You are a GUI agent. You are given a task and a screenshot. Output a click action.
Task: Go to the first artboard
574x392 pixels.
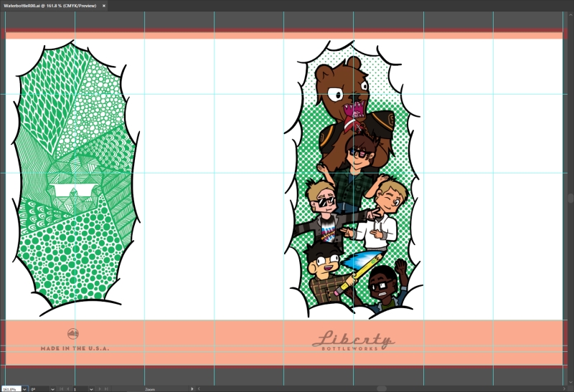pyautogui.click(x=61, y=388)
